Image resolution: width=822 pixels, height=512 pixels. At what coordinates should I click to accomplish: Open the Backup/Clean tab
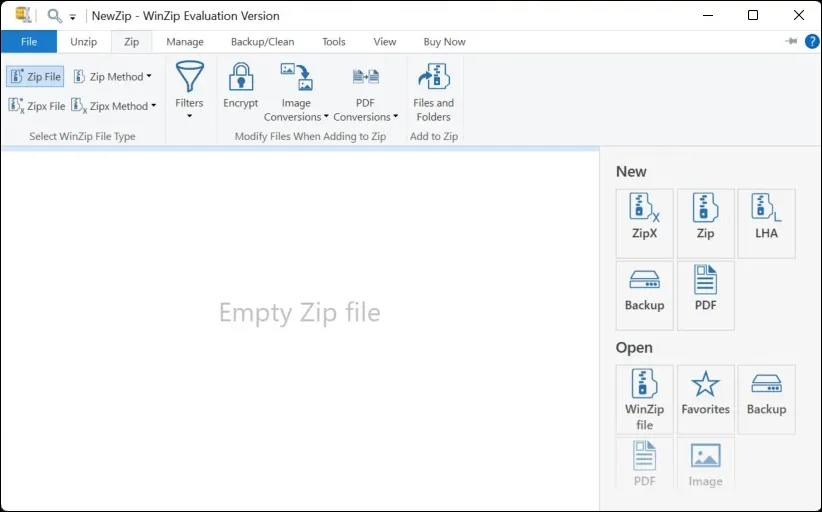[263, 41]
